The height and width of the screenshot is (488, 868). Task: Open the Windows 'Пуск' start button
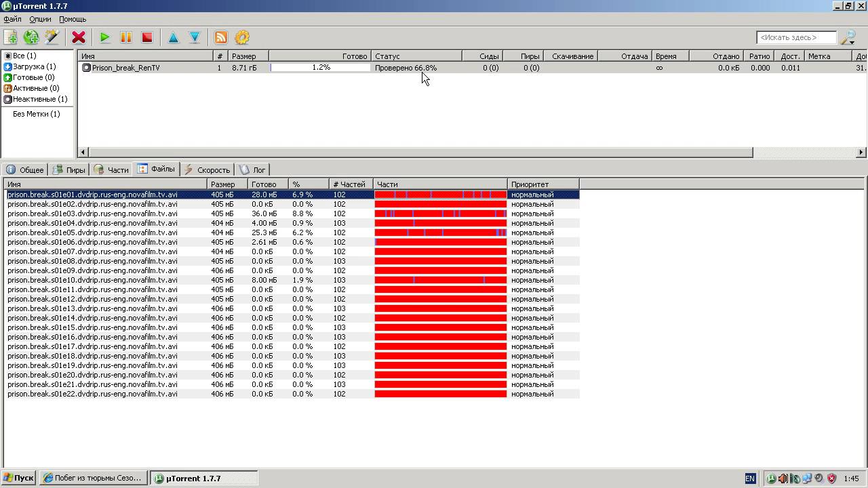click(x=18, y=478)
